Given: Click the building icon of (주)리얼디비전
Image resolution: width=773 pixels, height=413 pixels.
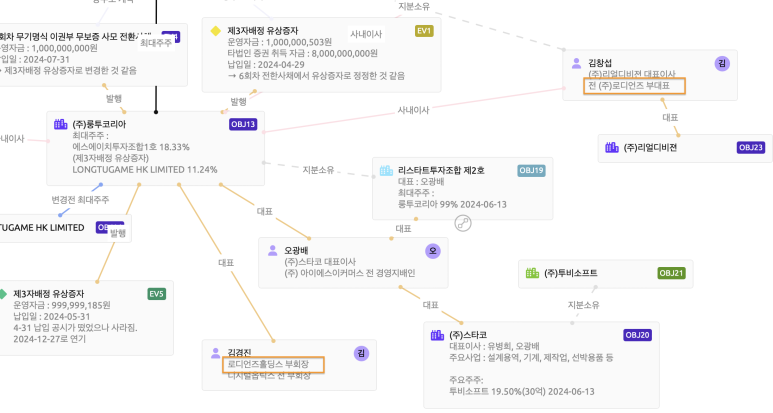Looking at the screenshot, I should (x=612, y=147).
